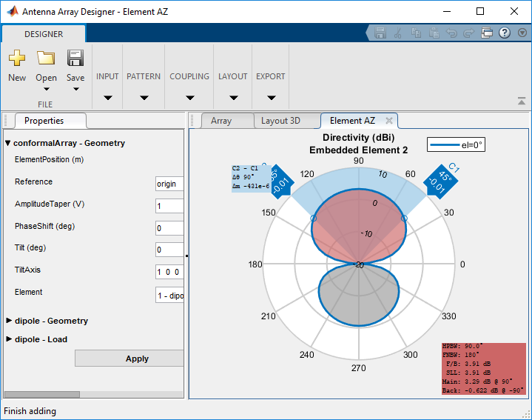
Task: Select the DESIGNER ribbon tab
Action: click(44, 34)
